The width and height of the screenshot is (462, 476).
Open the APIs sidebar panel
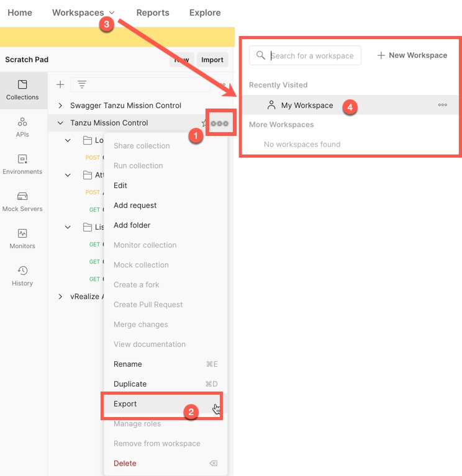(x=22, y=127)
